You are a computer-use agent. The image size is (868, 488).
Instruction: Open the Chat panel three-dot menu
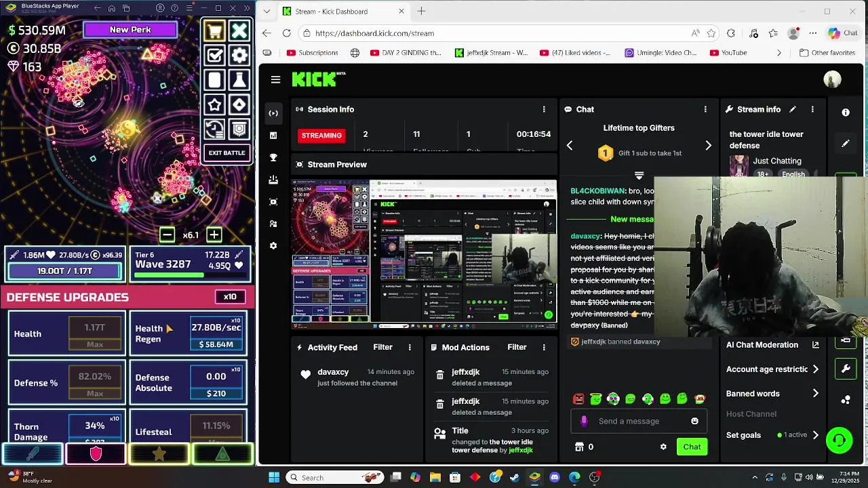tap(705, 109)
